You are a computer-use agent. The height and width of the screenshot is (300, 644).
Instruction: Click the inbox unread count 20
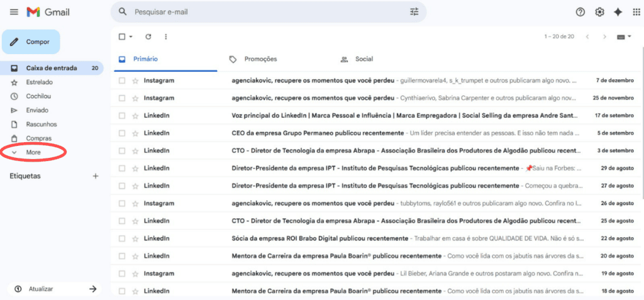(95, 68)
